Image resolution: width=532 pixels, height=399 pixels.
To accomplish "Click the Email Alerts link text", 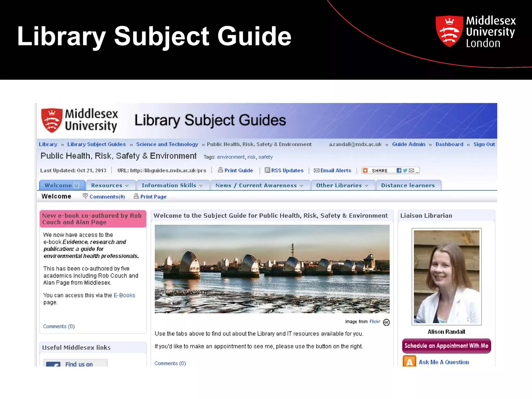I will [336, 170].
